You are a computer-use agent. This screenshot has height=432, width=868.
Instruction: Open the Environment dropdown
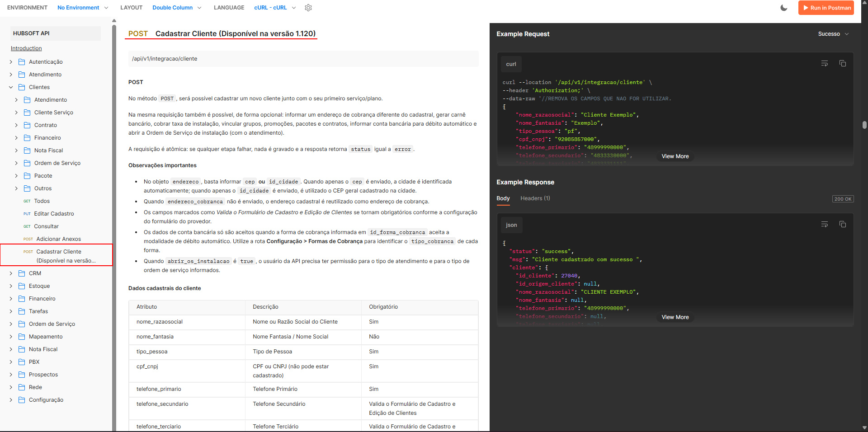point(83,8)
